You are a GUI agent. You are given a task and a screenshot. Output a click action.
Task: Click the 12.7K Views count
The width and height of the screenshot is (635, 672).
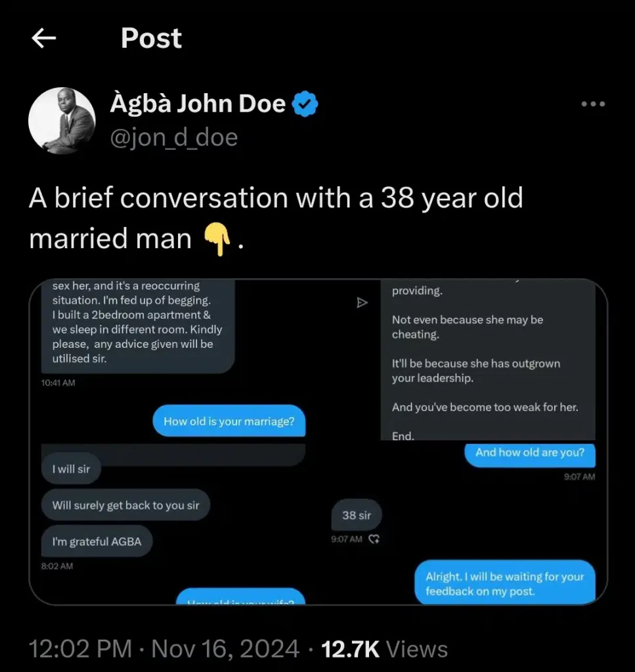(384, 649)
